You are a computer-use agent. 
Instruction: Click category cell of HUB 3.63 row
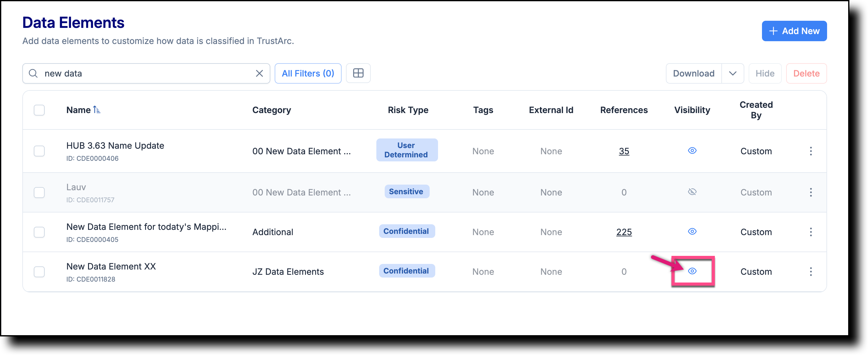301,151
